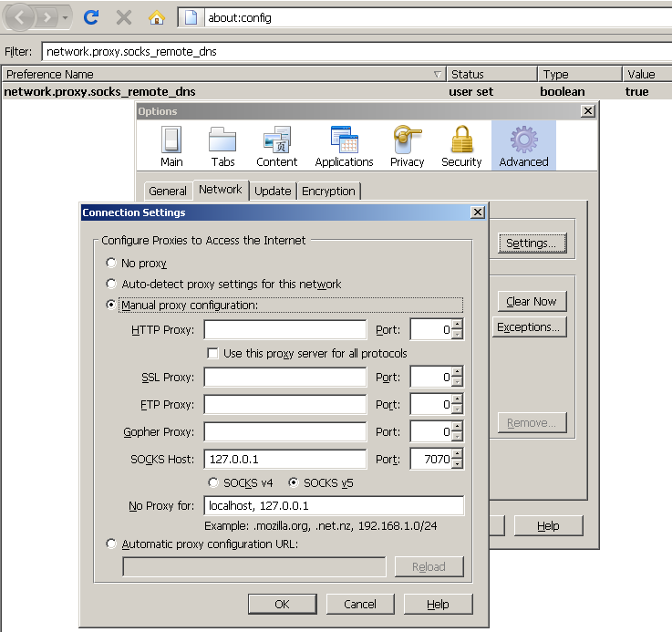The image size is (672, 632).
Task: Click the HTTP Proxy text field
Action: pos(285,330)
